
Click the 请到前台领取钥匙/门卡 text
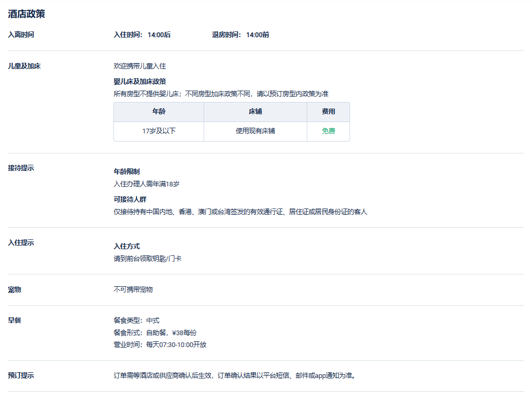[147, 258]
